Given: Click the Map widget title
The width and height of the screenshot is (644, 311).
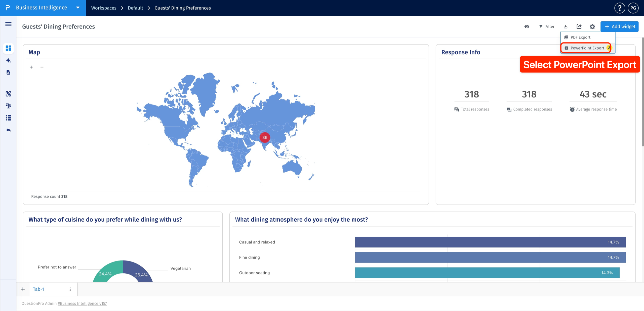Looking at the screenshot, I should click(34, 52).
